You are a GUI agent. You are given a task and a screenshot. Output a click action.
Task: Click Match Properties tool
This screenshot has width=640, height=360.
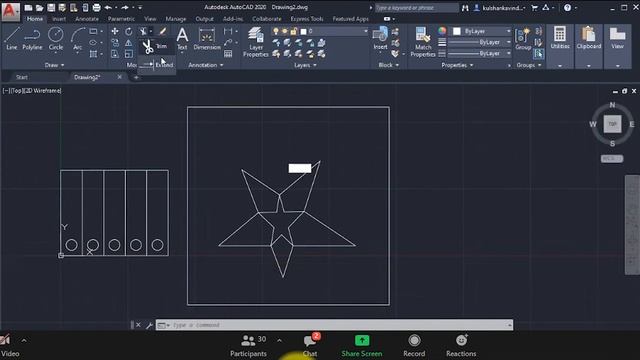[423, 42]
